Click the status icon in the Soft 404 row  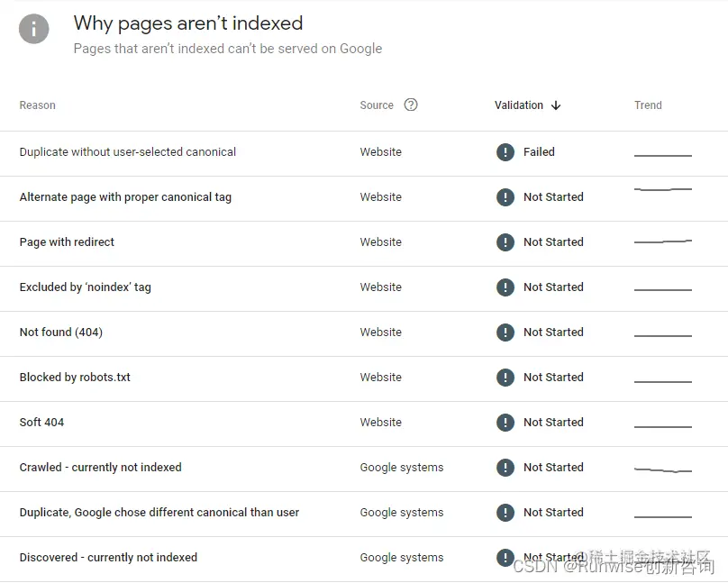(505, 422)
